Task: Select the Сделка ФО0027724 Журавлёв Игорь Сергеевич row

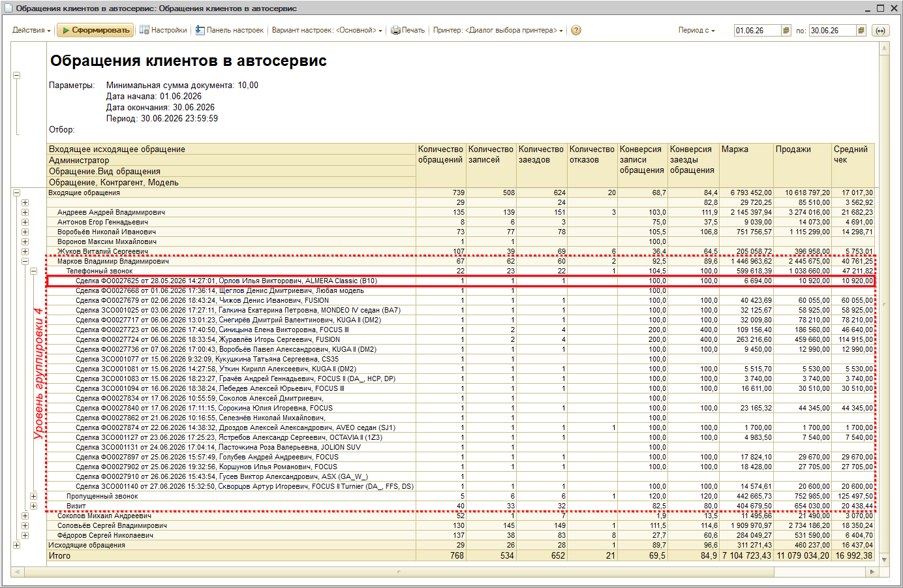Action: click(461, 339)
